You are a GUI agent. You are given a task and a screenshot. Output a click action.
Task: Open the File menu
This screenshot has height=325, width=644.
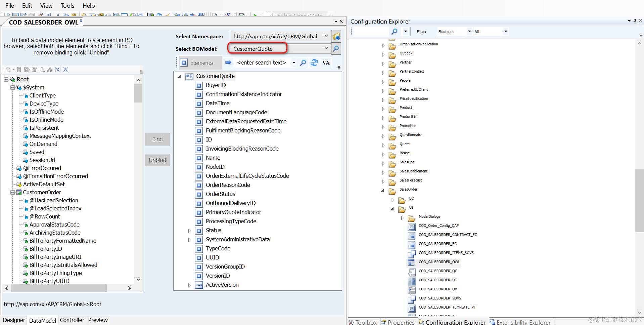pos(10,6)
